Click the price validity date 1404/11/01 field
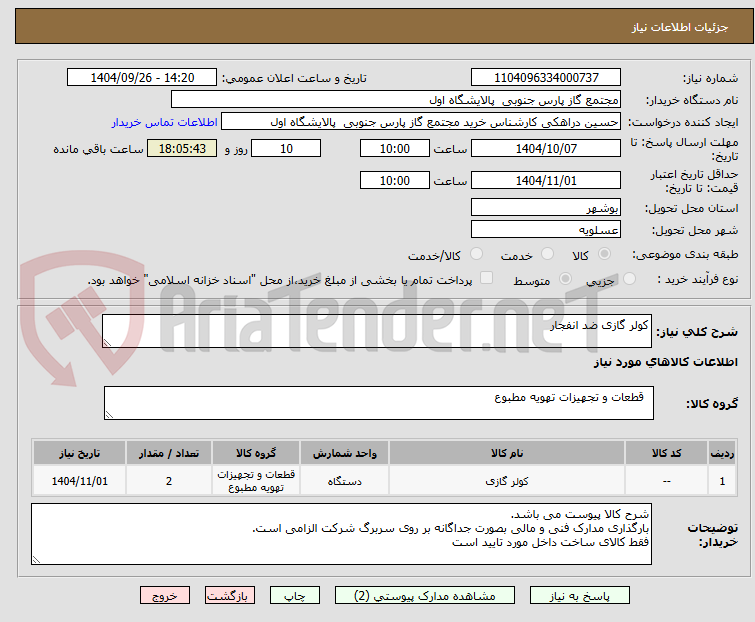This screenshot has width=755, height=622. (546, 181)
